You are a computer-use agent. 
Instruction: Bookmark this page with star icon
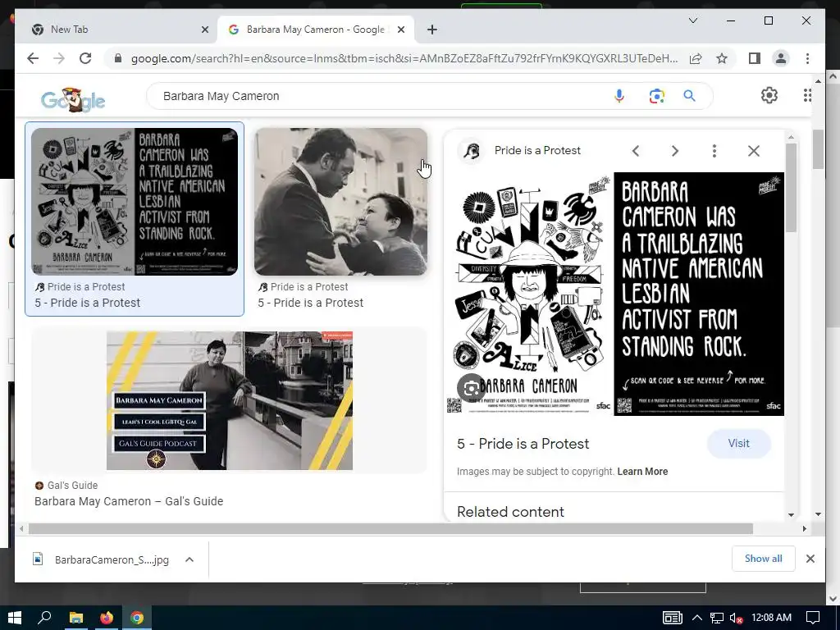point(722,58)
